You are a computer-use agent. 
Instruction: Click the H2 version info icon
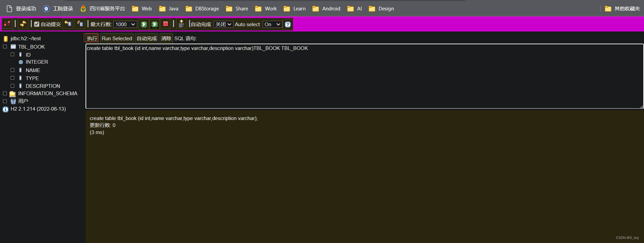point(5,109)
